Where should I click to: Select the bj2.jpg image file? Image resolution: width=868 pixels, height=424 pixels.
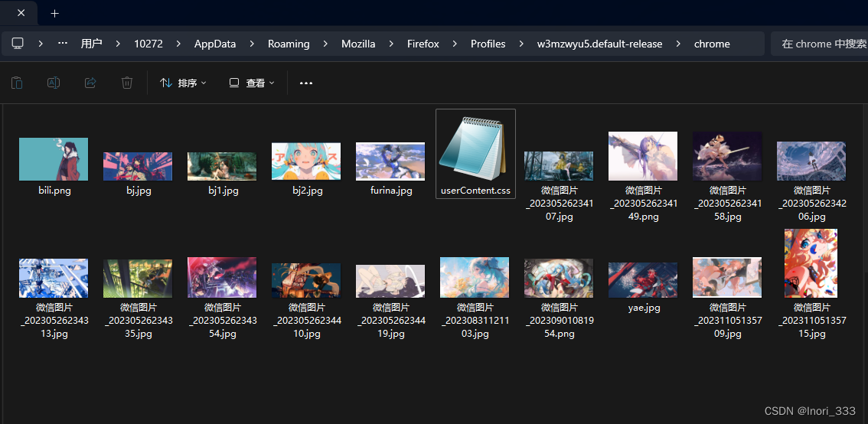pos(305,161)
